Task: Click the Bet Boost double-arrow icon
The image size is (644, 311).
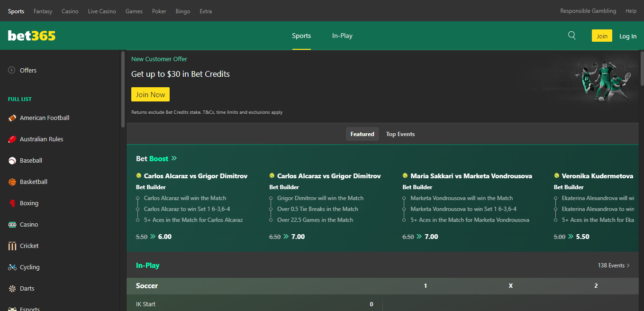Action: click(x=174, y=158)
